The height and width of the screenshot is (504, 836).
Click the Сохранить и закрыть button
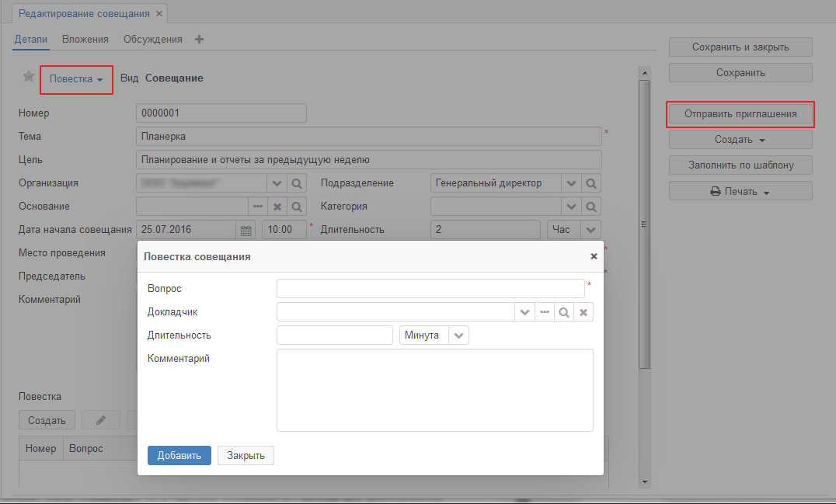point(740,47)
